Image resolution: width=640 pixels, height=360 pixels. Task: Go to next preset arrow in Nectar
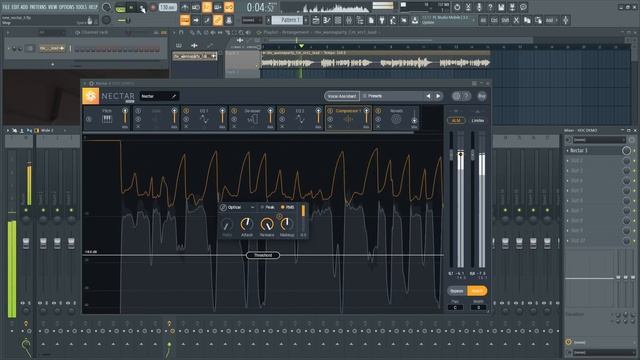tap(438, 96)
